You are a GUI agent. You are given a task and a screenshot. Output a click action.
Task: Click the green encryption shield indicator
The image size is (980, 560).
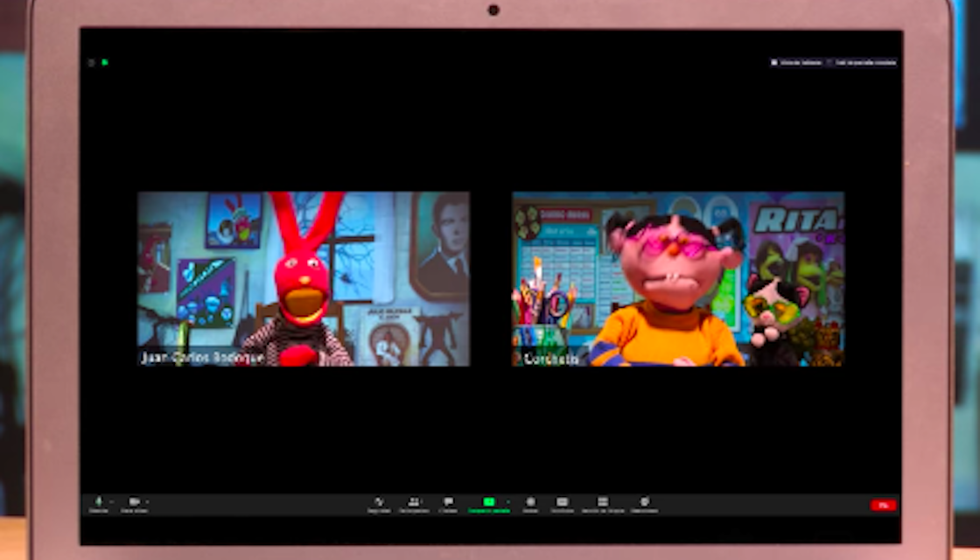click(x=105, y=63)
